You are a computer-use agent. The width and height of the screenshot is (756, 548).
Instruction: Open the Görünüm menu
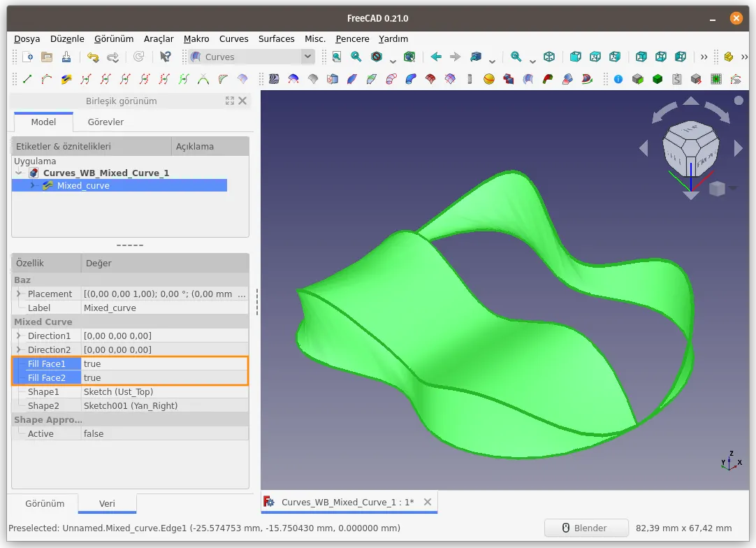click(x=114, y=38)
